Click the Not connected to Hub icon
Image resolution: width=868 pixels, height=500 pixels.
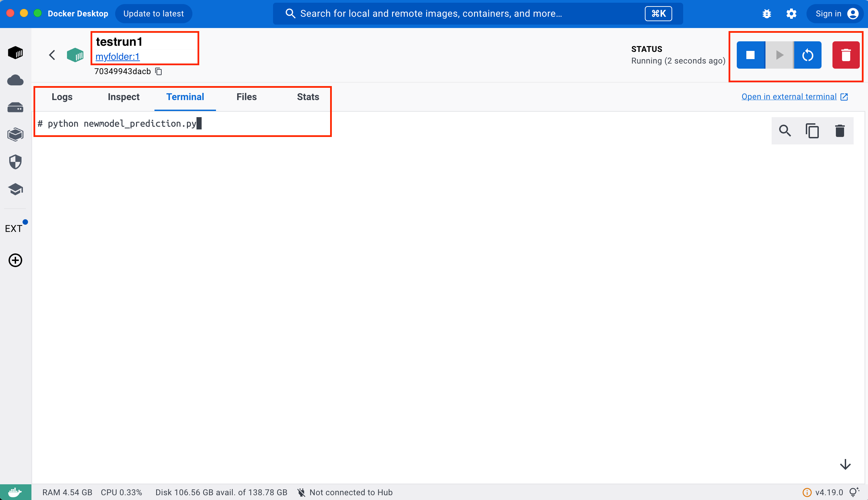point(301,492)
